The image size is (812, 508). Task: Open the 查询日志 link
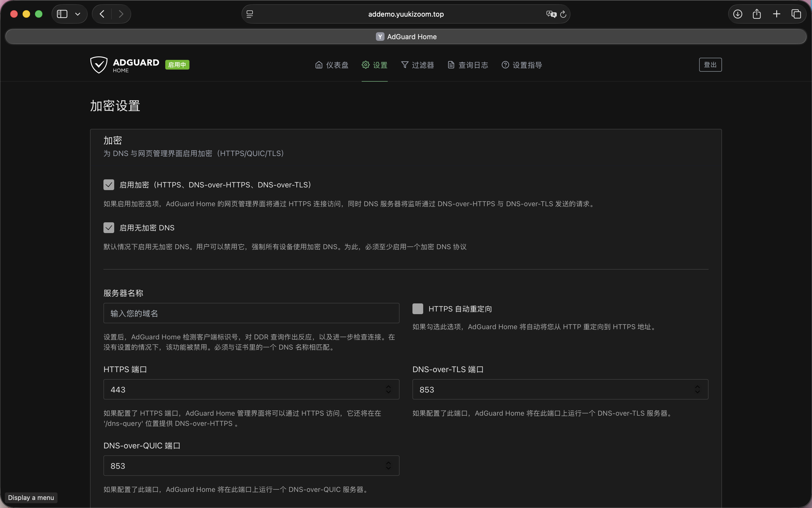pos(468,65)
